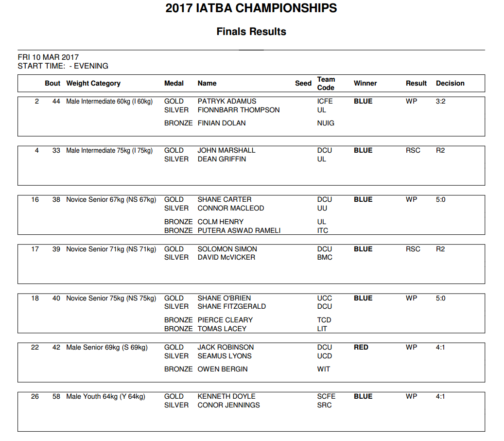Click the Team Code column header
504x441 pixels.
tap(326, 83)
